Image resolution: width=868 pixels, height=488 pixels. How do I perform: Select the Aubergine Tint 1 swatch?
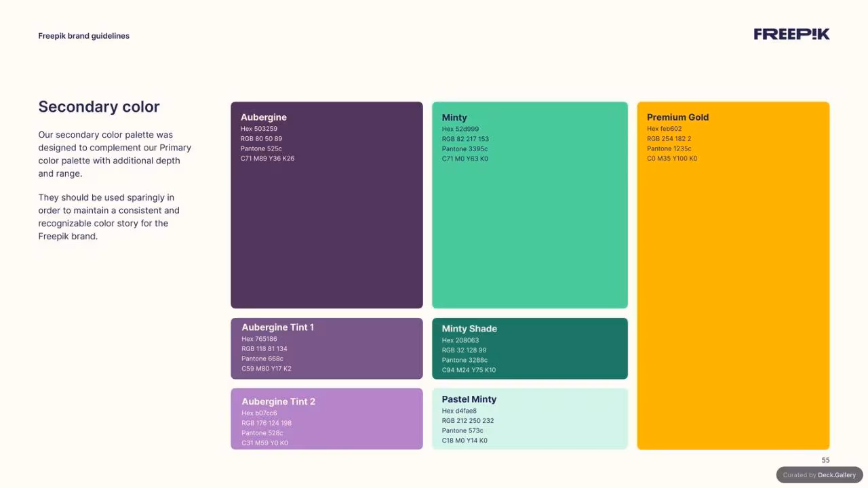327,348
